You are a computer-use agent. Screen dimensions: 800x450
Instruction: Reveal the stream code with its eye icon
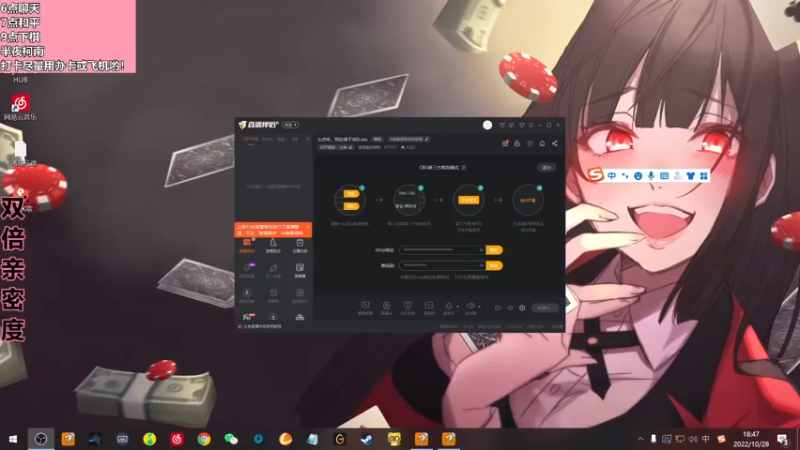481,265
